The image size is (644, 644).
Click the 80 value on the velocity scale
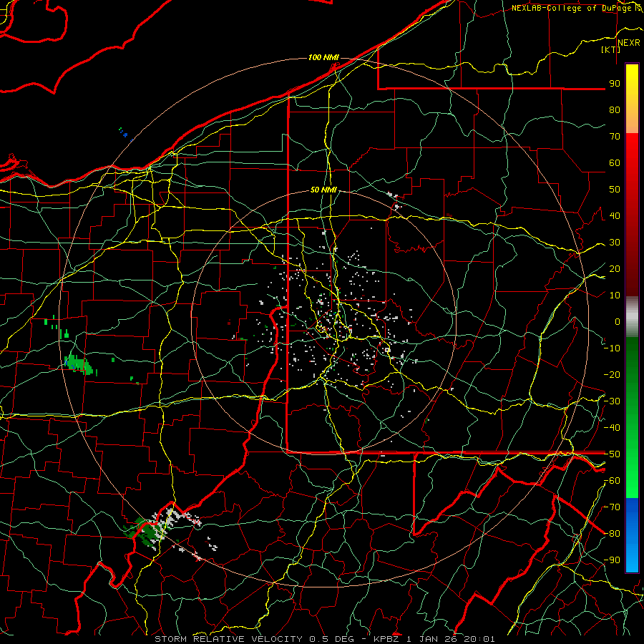pos(615,109)
